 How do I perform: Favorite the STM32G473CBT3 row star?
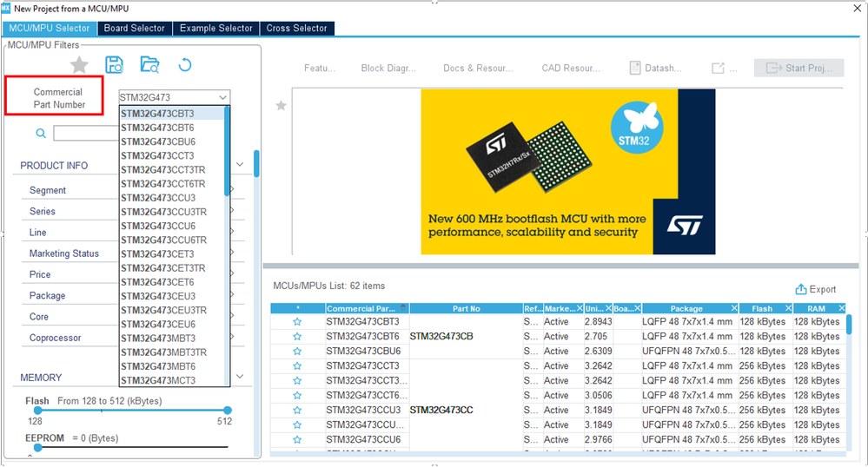coord(297,322)
